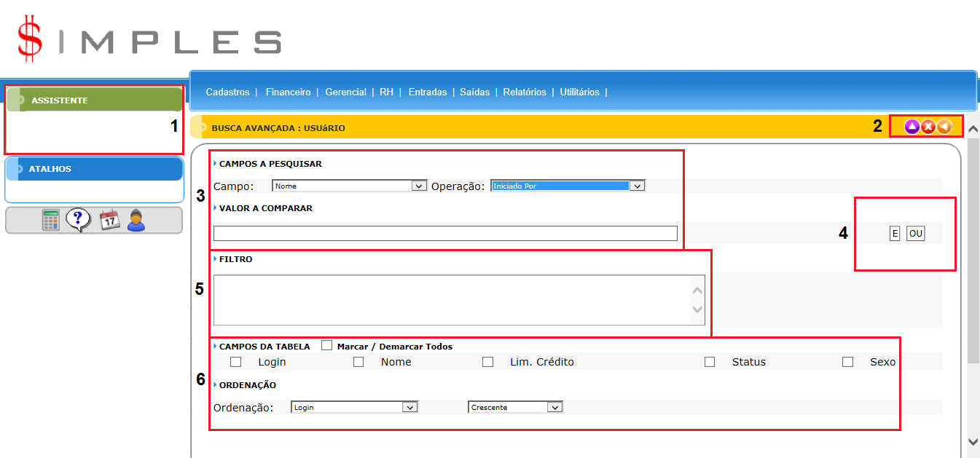Open the Crescente sort direction dropdown

(x=515, y=407)
